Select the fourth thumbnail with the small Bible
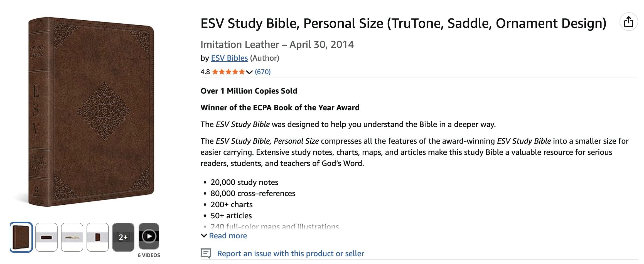Screen dimensions: 644x264 click(x=98, y=237)
